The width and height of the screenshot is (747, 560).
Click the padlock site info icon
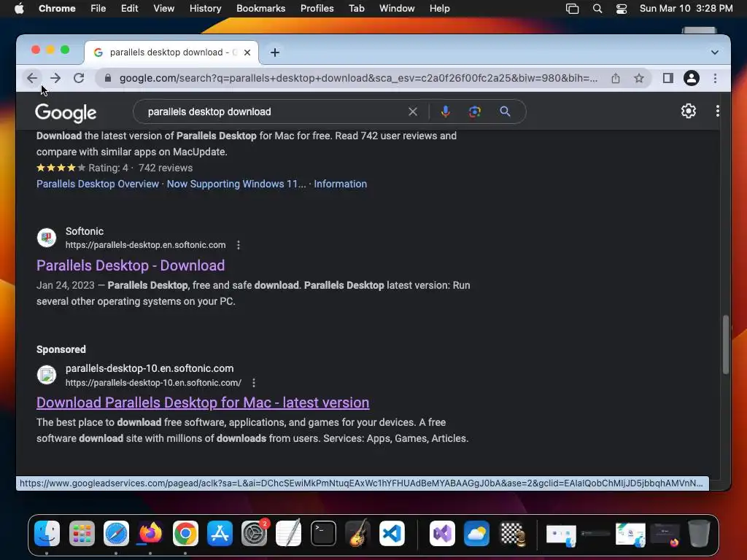108,78
